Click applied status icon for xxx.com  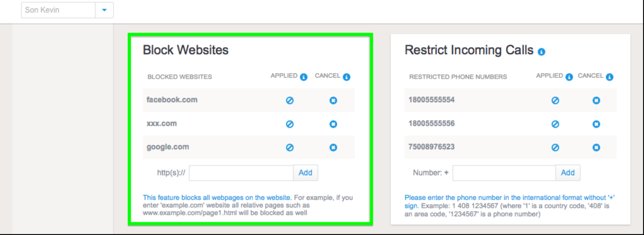[290, 124]
